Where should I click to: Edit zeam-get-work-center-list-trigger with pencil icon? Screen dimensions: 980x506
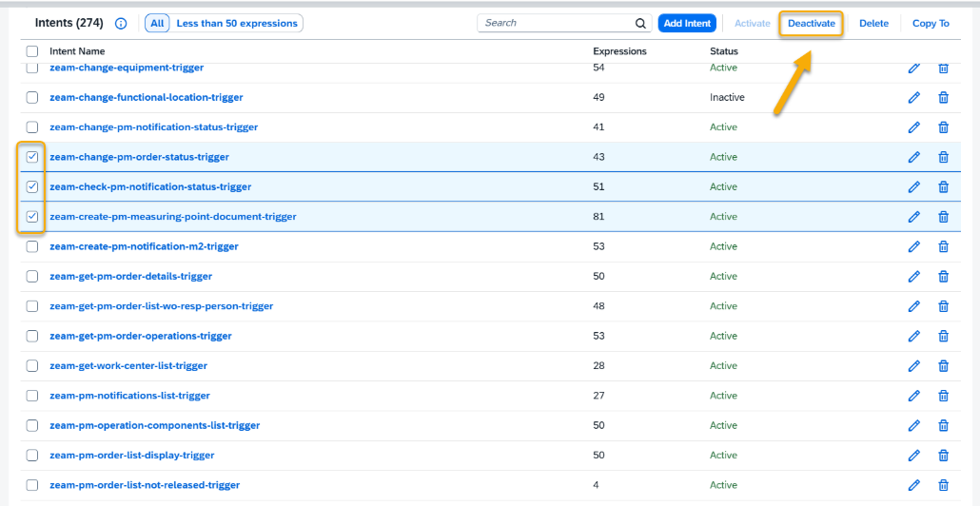(914, 366)
